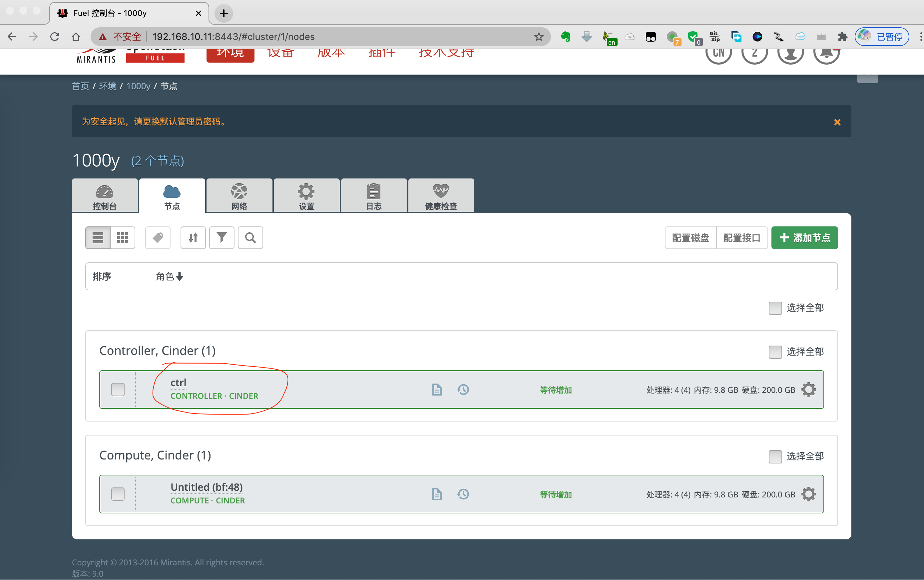Open history clock icon for Untitled (bf:48)
Image resolution: width=924 pixels, height=580 pixels.
tap(463, 494)
